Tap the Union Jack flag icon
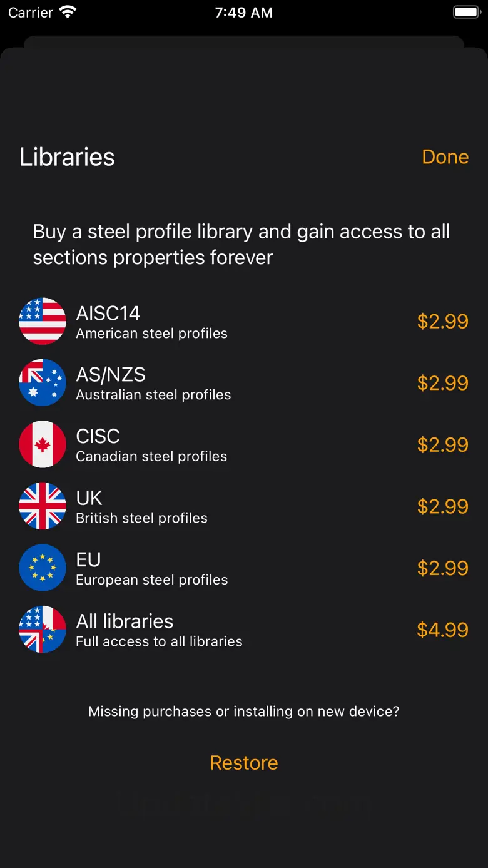The width and height of the screenshot is (488, 868). tap(43, 506)
